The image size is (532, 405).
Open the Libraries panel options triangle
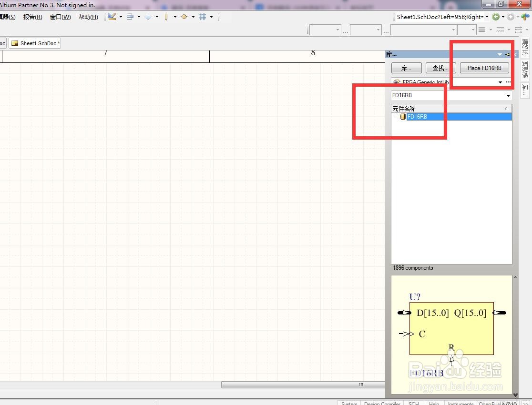coord(500,54)
